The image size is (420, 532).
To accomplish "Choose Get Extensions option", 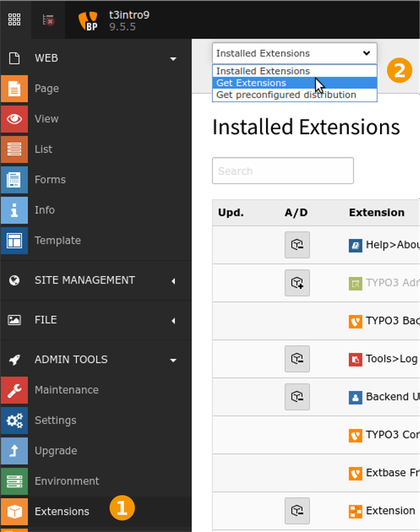I will coord(295,83).
